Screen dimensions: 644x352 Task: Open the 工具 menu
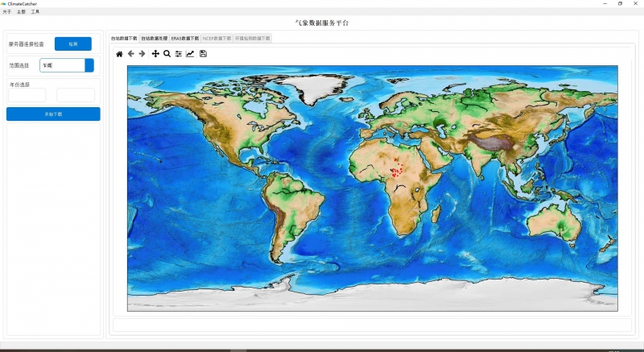click(35, 12)
